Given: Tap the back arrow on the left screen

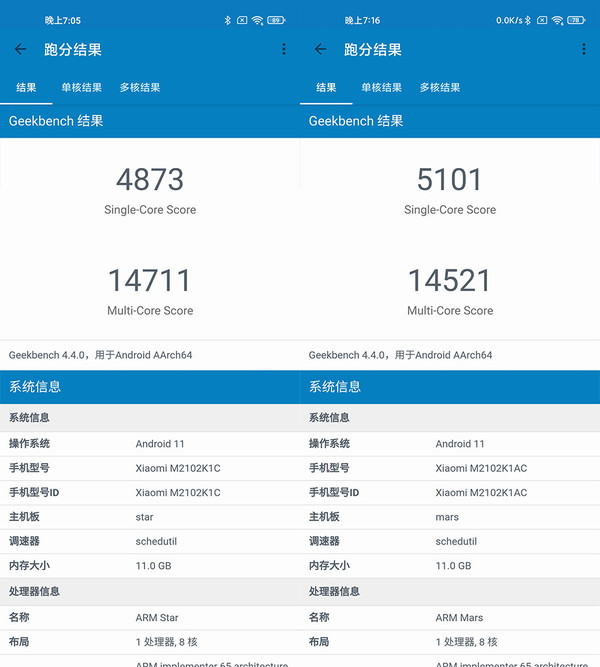Looking at the screenshot, I should click(x=20, y=49).
